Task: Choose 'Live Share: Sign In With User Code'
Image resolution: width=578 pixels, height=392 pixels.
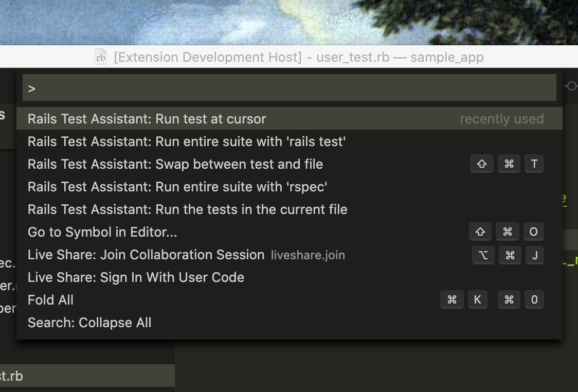Action: click(x=290, y=277)
